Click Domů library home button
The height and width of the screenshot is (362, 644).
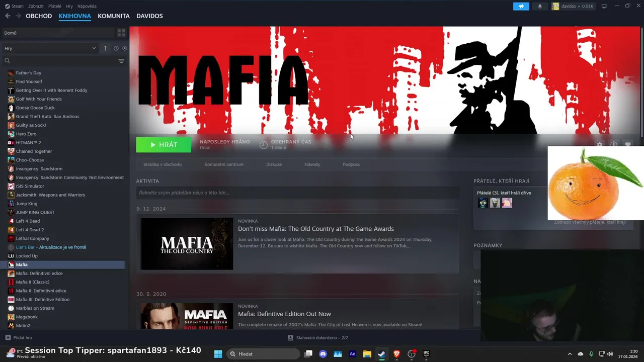tap(58, 33)
